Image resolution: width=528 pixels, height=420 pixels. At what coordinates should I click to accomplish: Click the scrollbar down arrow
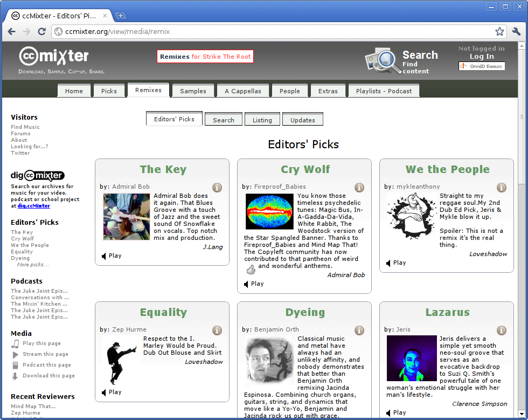click(x=522, y=414)
